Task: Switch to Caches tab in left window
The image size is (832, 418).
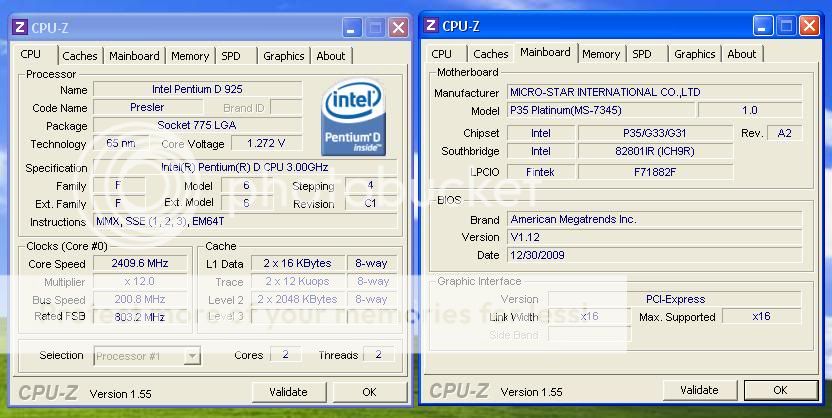Action: (80, 56)
